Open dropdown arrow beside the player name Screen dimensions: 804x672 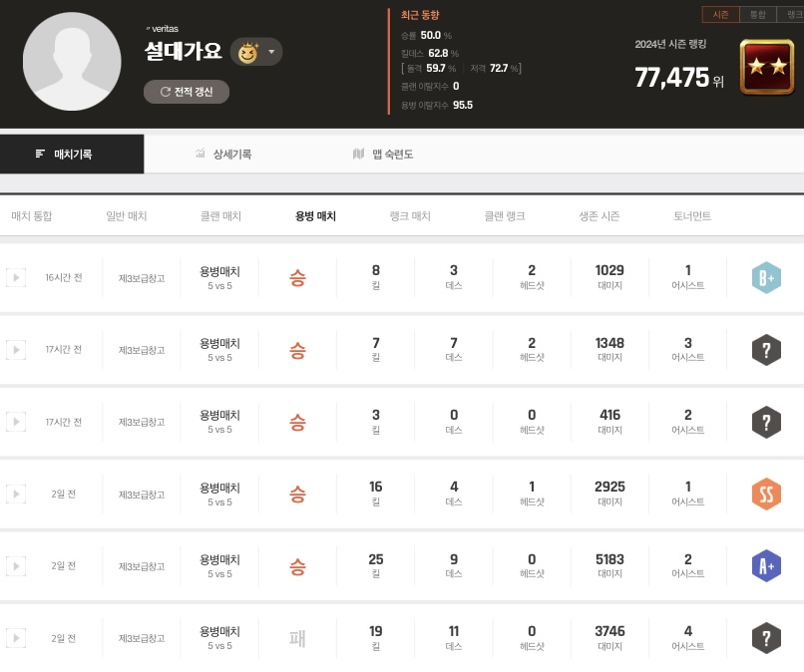(271, 52)
